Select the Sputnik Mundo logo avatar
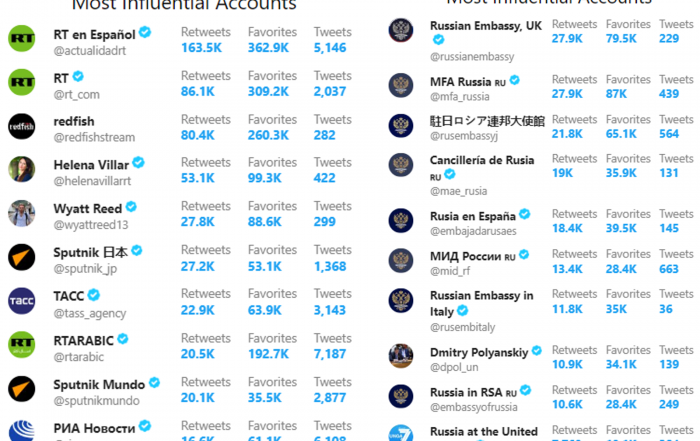 tap(21, 389)
